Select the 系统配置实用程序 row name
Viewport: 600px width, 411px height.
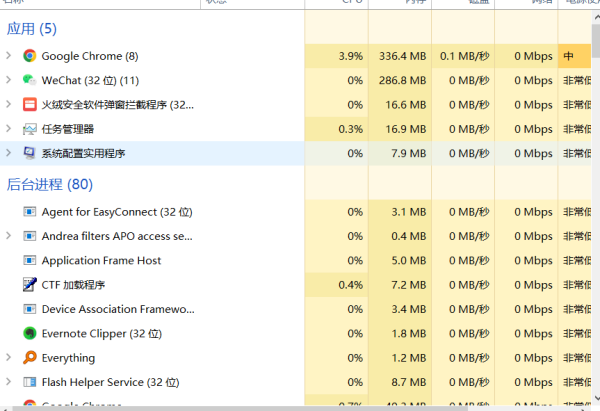pos(83,153)
